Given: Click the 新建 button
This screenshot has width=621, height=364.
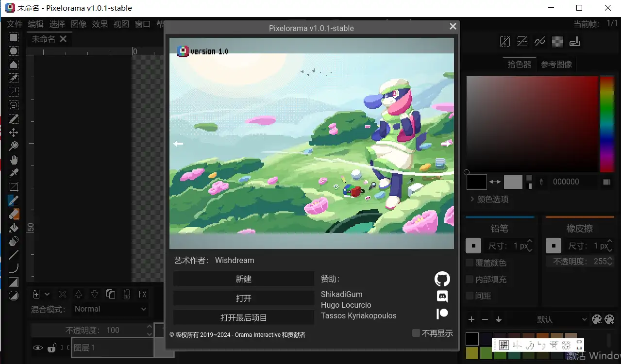Looking at the screenshot, I should 244,279.
